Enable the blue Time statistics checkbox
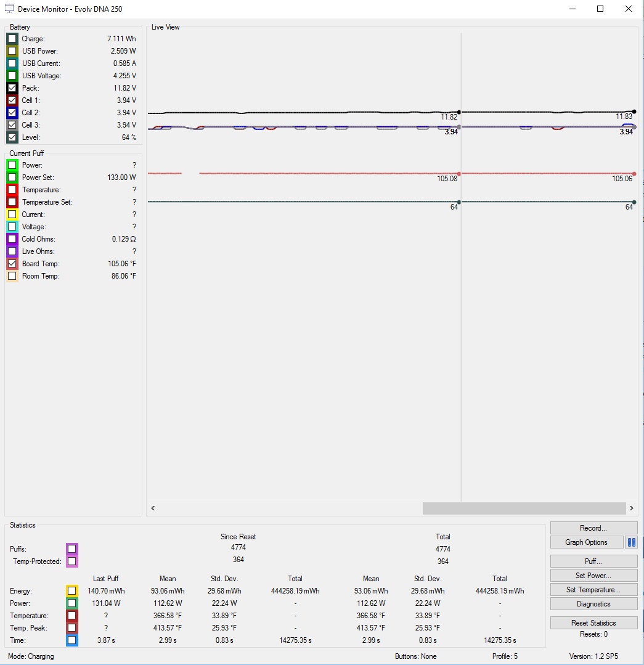This screenshot has height=665, width=644. (72, 640)
